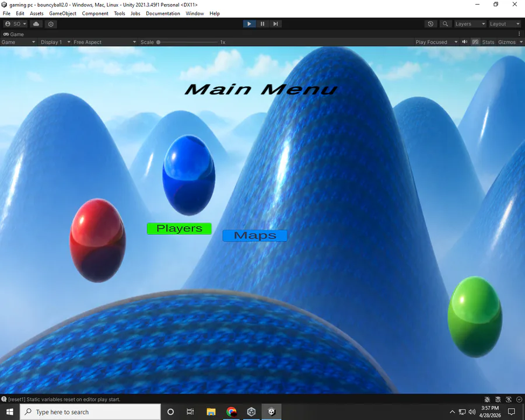Screen dimensions: 525x420
Task: Open the Unity account SO dropdown
Action: coord(15,24)
